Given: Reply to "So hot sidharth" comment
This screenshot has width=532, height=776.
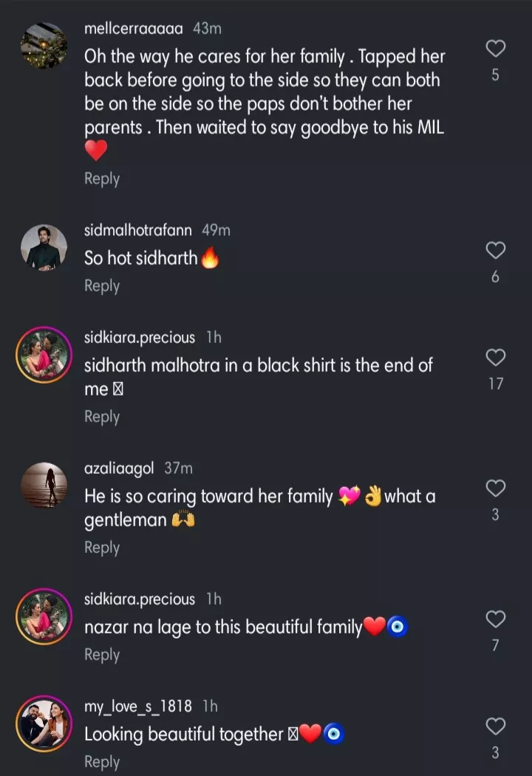Looking at the screenshot, I should pos(102,286).
